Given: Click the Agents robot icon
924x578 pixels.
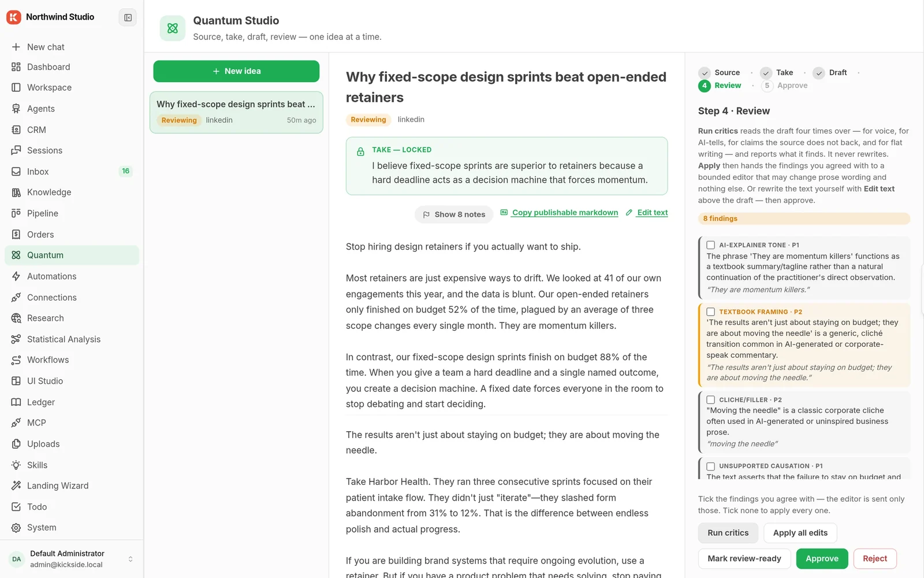Looking at the screenshot, I should [x=16, y=109].
